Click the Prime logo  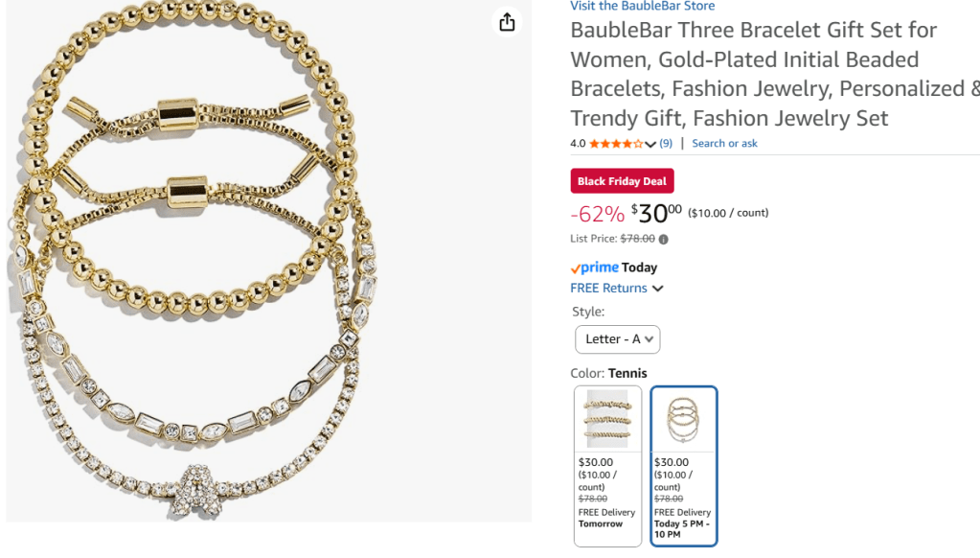592,267
